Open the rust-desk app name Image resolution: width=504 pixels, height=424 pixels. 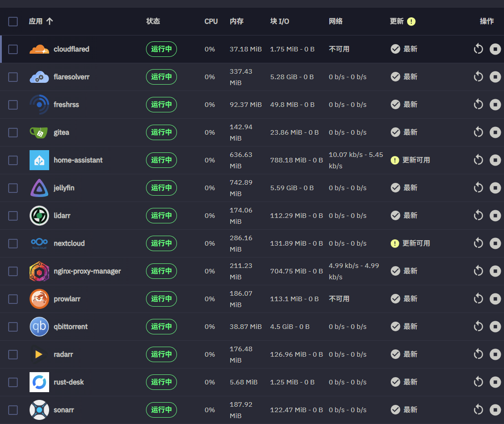(x=69, y=382)
